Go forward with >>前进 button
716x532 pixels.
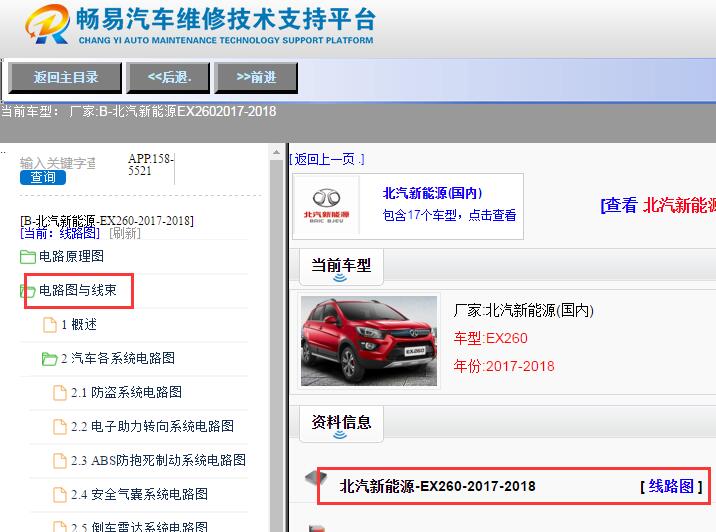256,78
